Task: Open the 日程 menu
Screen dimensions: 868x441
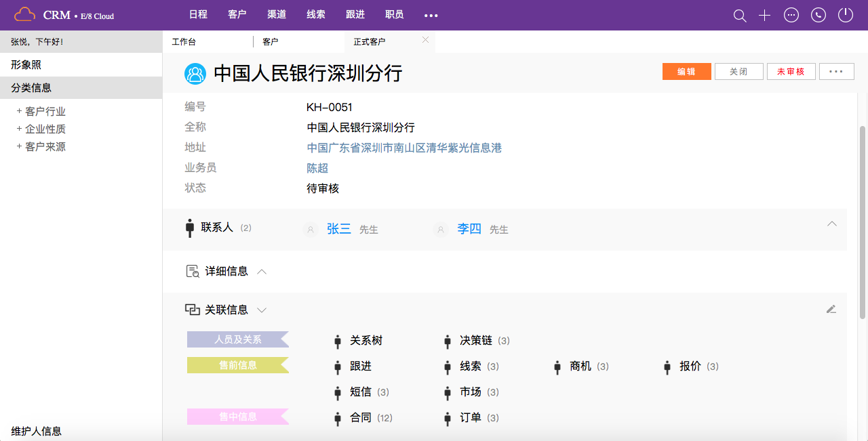Action: click(x=198, y=14)
